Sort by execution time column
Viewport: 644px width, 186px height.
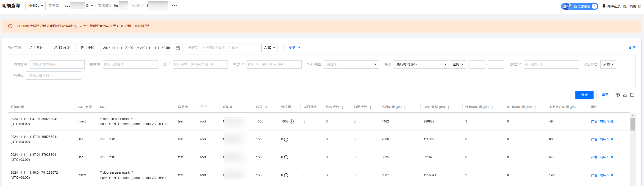click(405, 107)
